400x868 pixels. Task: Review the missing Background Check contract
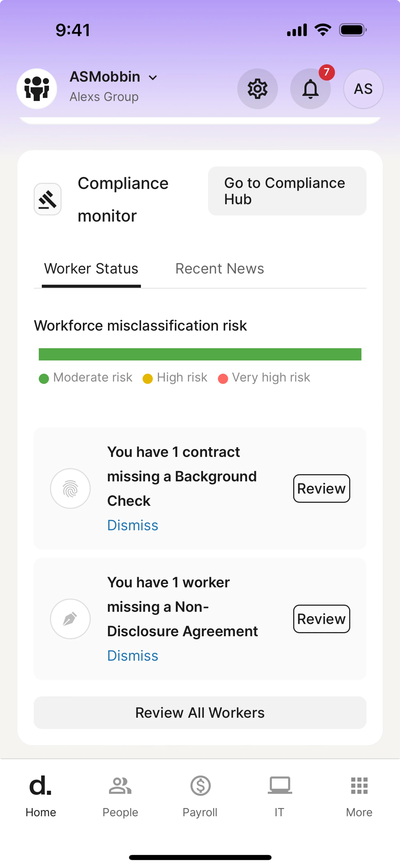321,488
